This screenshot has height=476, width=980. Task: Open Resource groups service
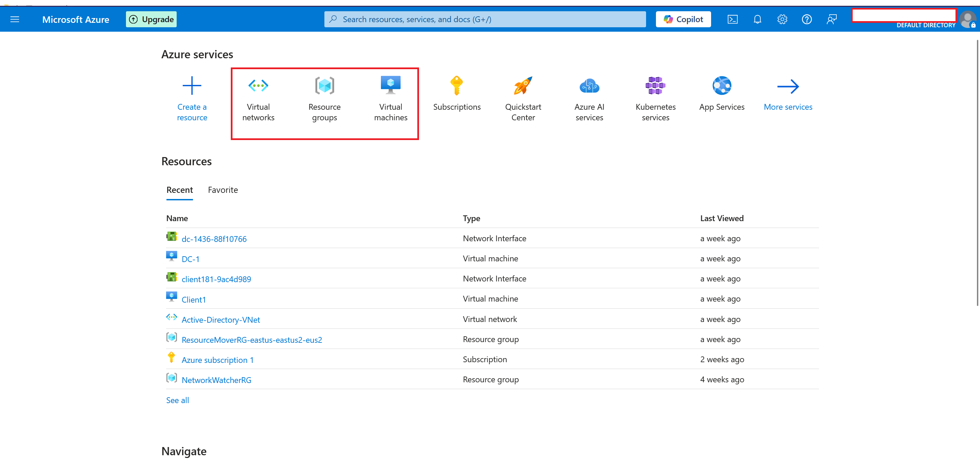click(324, 99)
